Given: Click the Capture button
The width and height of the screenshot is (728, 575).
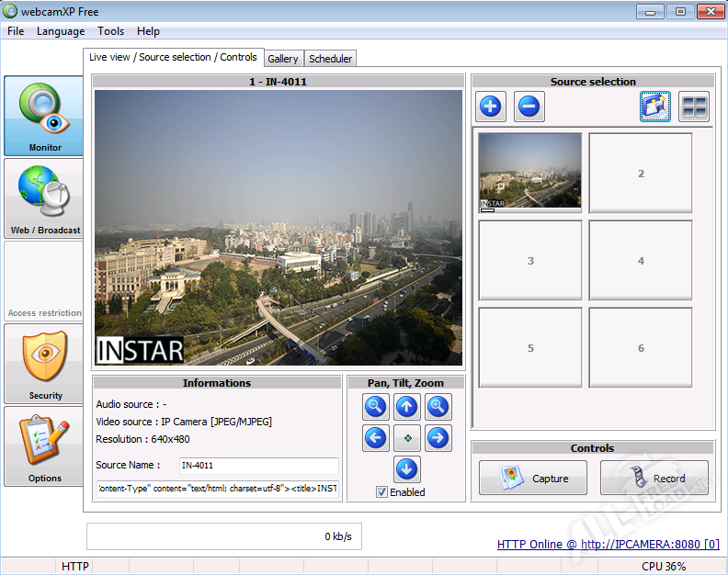Looking at the screenshot, I should [533, 478].
